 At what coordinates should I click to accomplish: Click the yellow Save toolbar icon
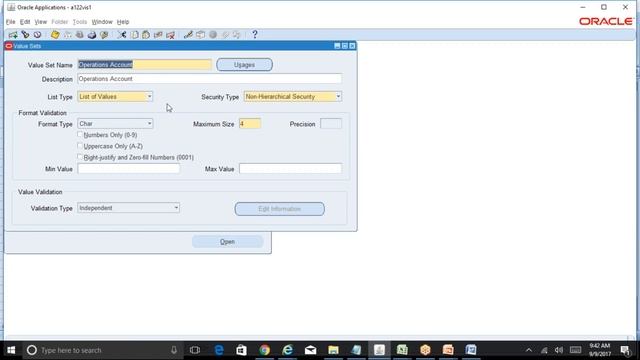55,35
